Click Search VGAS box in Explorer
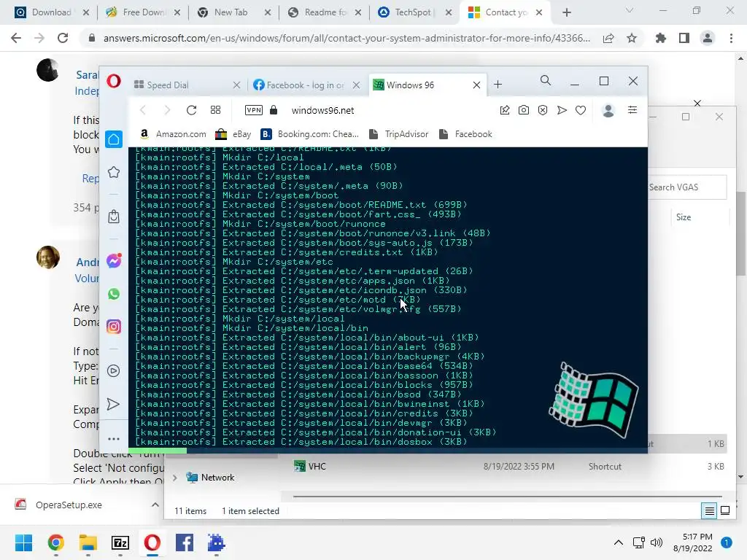 [687, 187]
